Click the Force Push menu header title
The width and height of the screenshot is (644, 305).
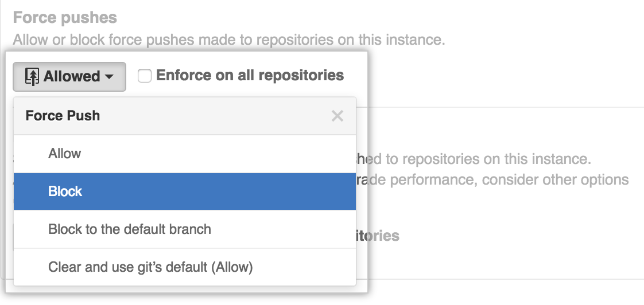coord(63,116)
